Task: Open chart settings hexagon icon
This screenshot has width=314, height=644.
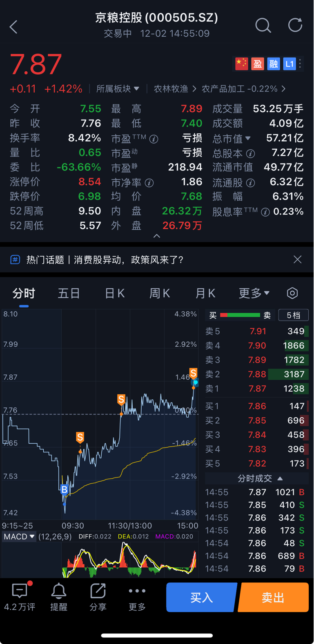Action: tap(292, 293)
